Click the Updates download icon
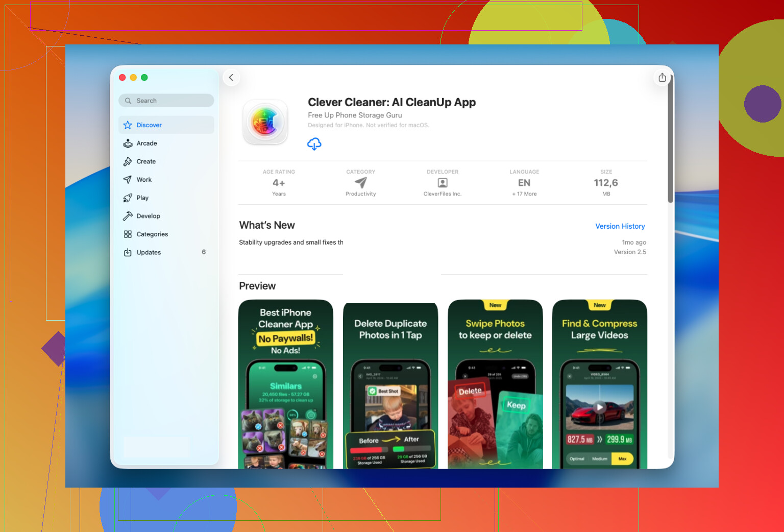 (128, 252)
